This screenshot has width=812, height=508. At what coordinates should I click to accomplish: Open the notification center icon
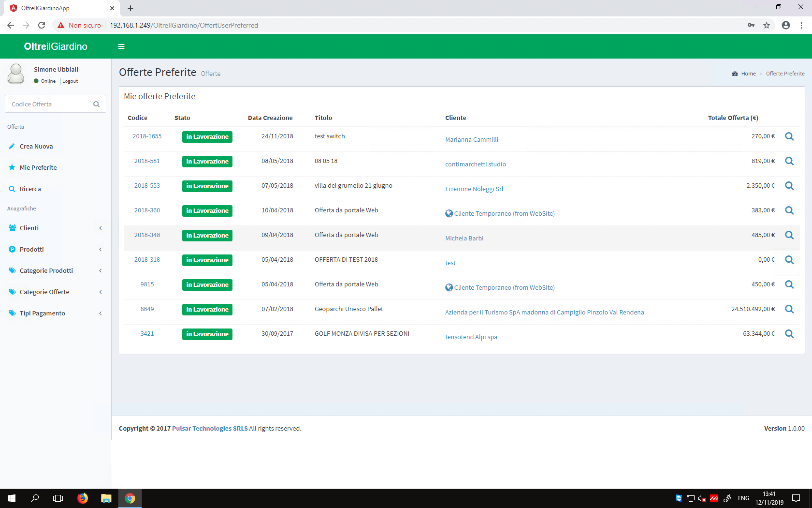tap(796, 498)
